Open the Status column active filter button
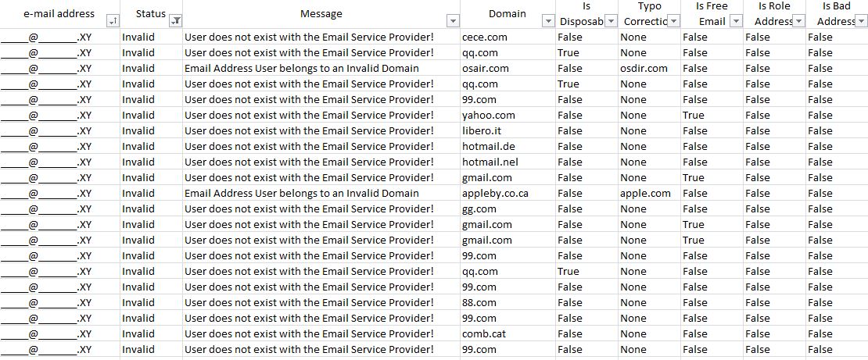Viewport: 868px width, 360px height. pos(176,21)
